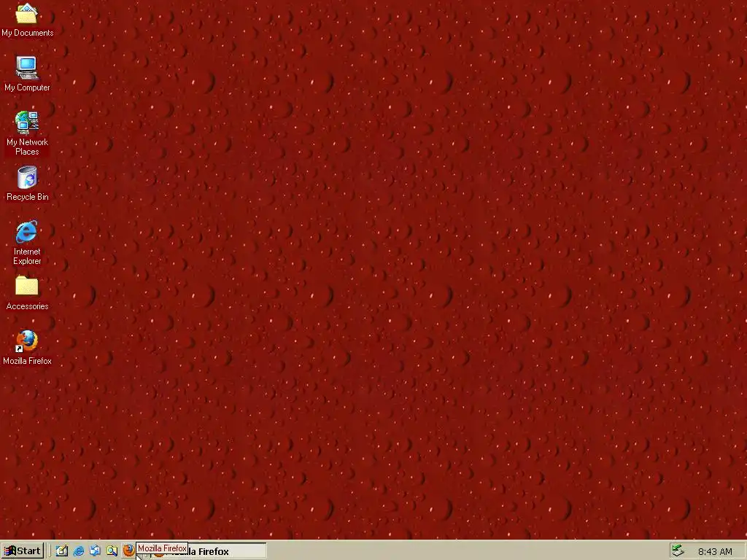The height and width of the screenshot is (560, 747).
Task: Launch Internet Explorer from Quick Launch
Action: click(79, 551)
